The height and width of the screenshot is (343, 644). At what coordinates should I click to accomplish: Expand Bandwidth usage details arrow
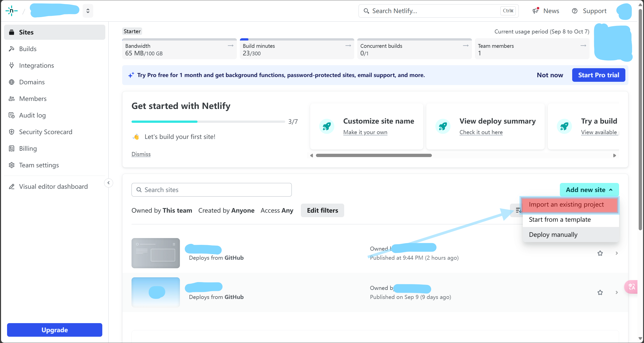230,46
